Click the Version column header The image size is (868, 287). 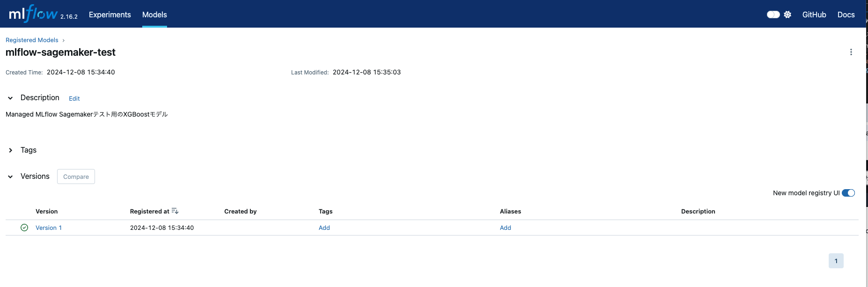point(47,211)
